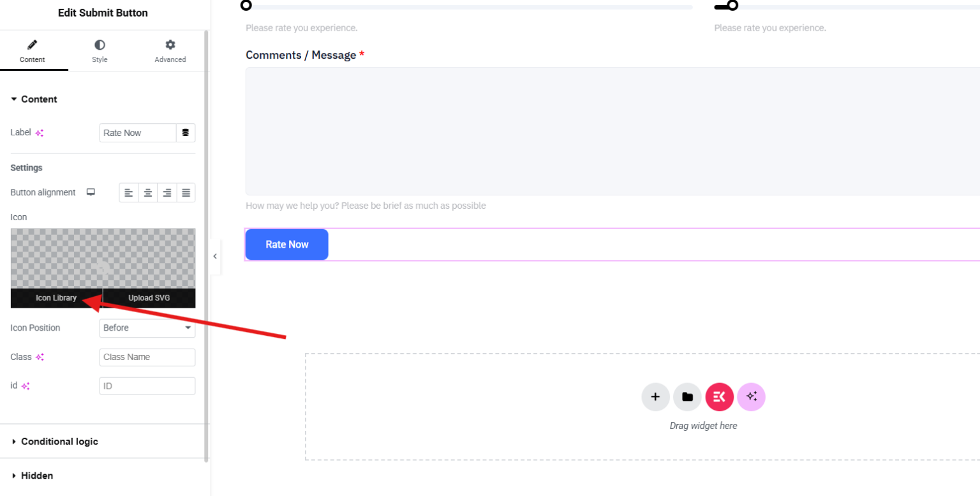Click the plus icon to add a new section
Viewport: 980px width, 496px height.
[x=655, y=396]
